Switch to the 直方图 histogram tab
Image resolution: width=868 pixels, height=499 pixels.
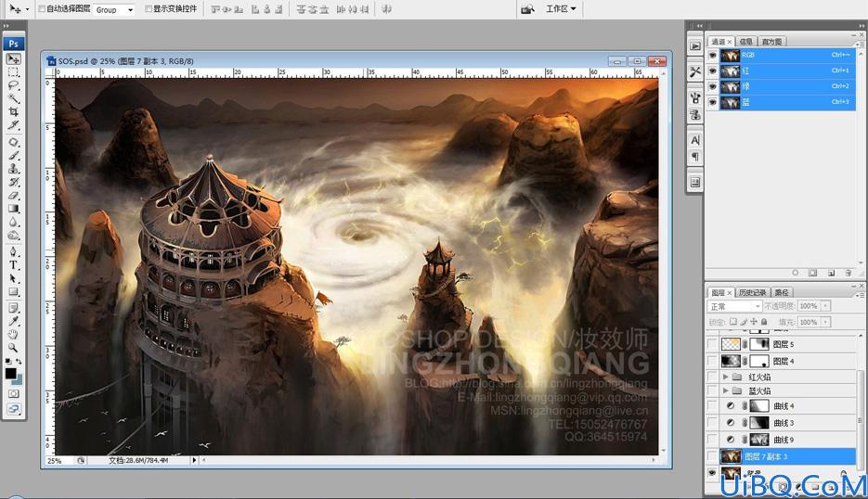(771, 42)
